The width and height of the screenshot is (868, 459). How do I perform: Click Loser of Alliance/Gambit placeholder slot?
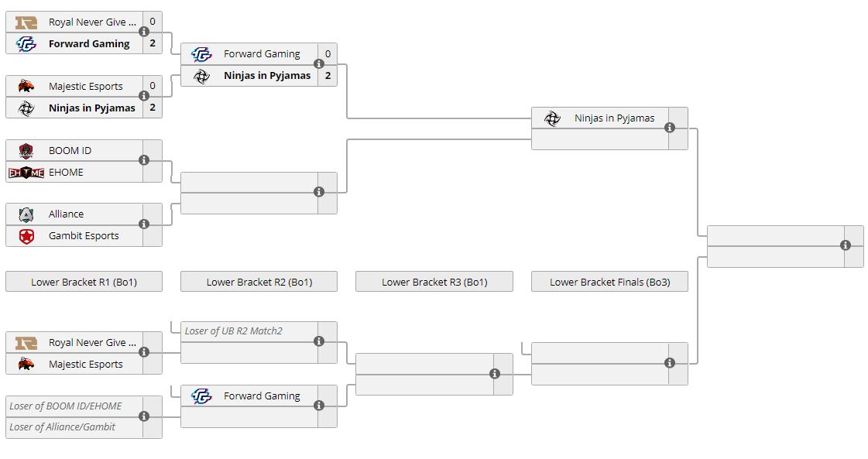tap(63, 426)
